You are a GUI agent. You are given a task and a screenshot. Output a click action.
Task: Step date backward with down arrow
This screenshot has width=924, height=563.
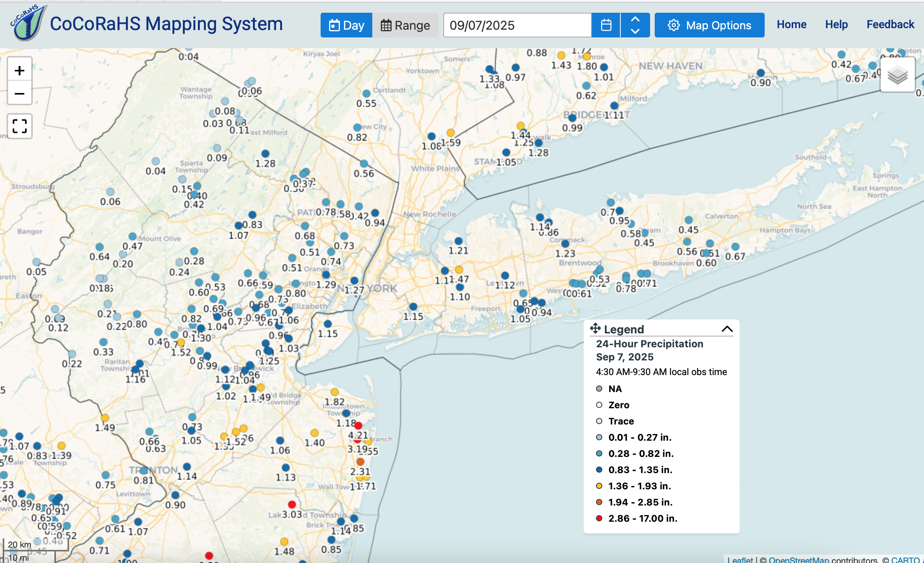(635, 31)
